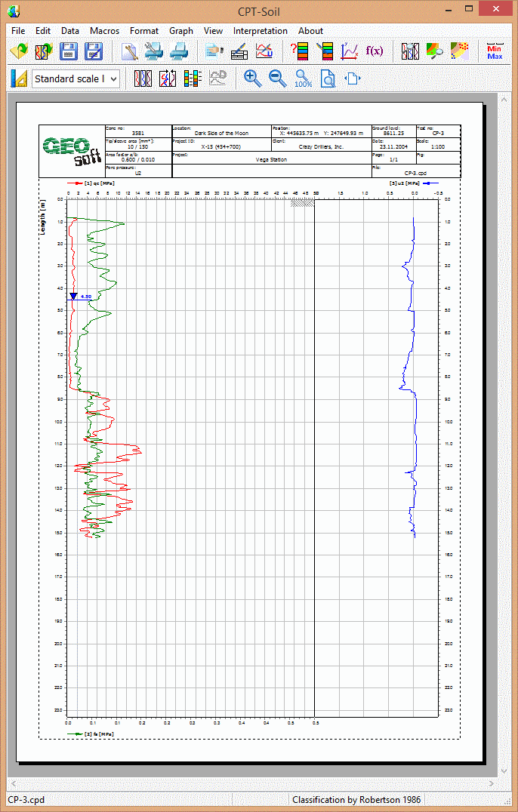Click the vertical scrollbar down arrow
518x812 pixels.
[x=505, y=770]
